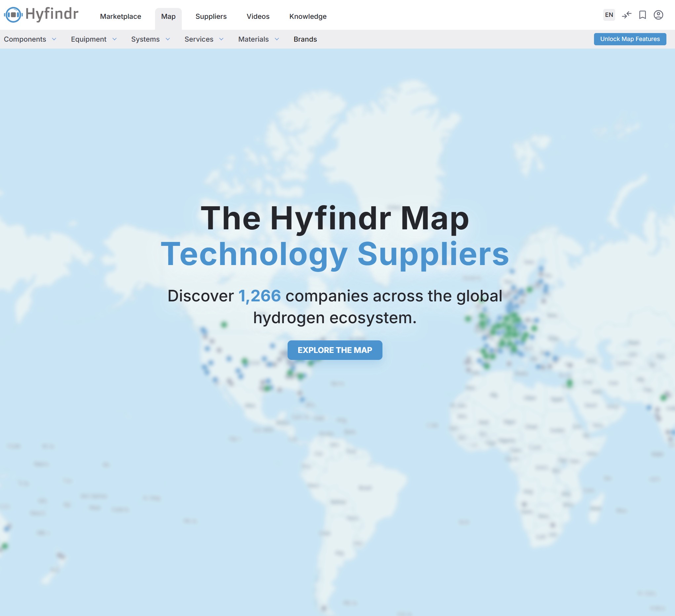Open the bookmarks icon
The height and width of the screenshot is (616, 675).
pyautogui.click(x=642, y=15)
